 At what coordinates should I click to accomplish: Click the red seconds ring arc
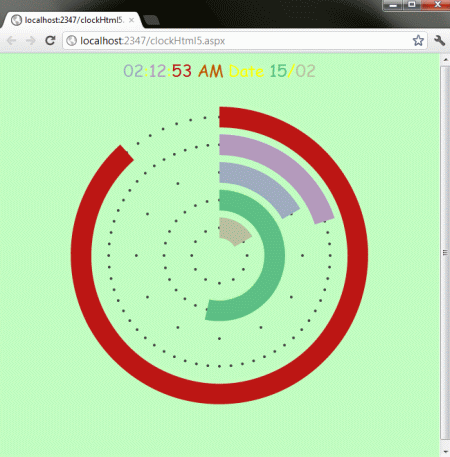tap(357, 255)
